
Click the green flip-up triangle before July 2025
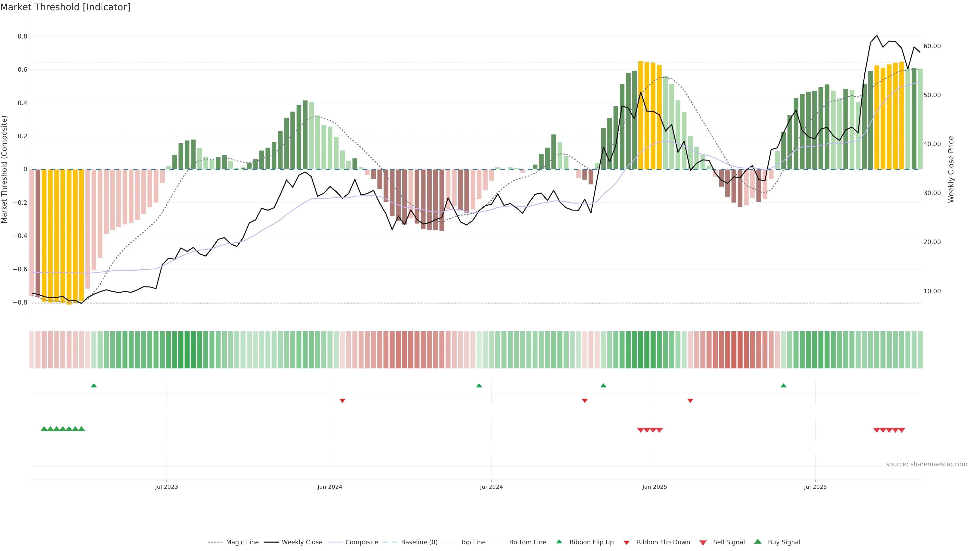tap(783, 386)
